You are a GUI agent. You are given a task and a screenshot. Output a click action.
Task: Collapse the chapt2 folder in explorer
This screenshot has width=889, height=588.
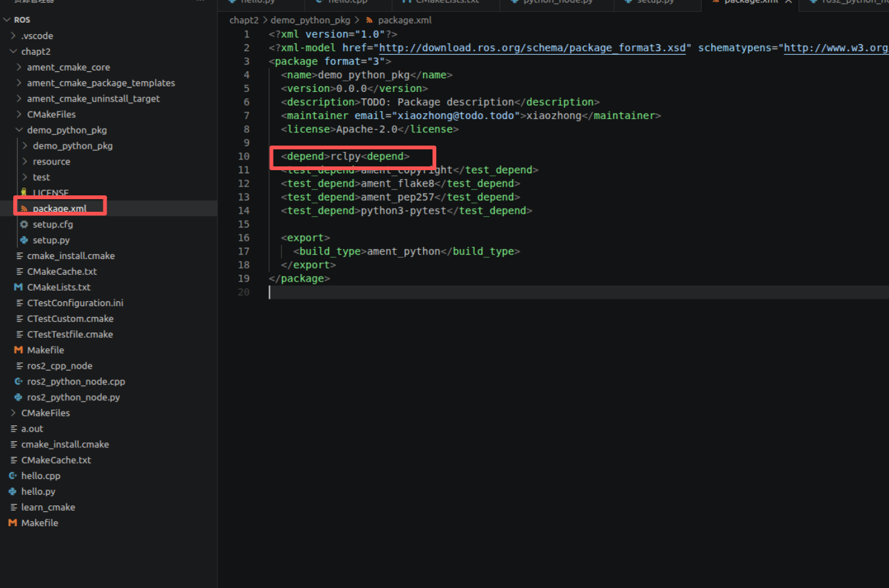13,52
